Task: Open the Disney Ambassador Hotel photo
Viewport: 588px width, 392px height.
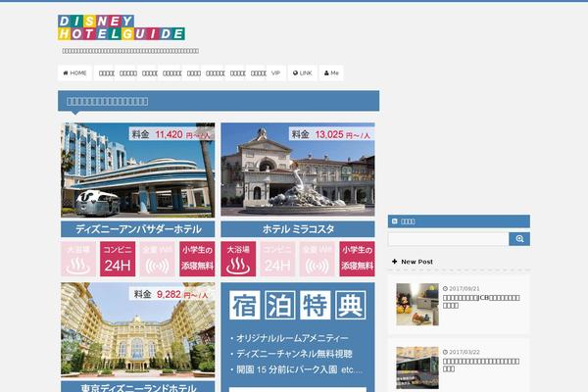Action: click(x=138, y=170)
